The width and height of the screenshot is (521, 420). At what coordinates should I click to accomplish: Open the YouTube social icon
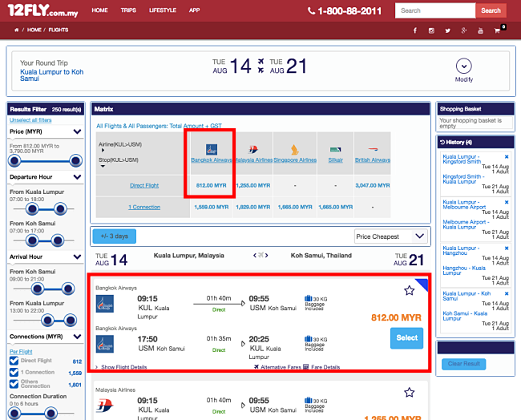[x=480, y=30]
